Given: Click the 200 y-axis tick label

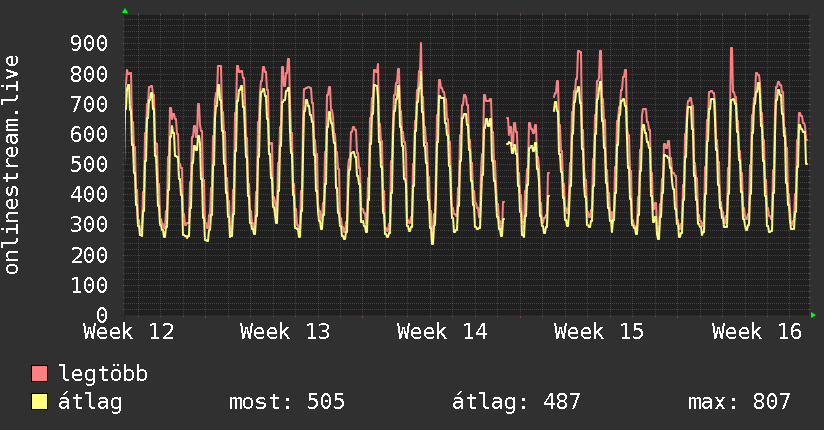Looking at the screenshot, I should tap(89, 255).
